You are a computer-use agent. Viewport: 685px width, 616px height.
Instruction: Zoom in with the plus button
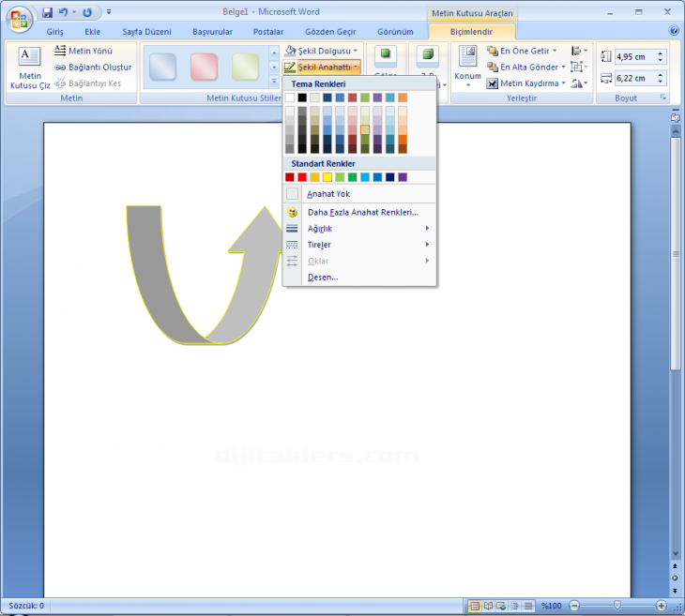tap(661, 606)
